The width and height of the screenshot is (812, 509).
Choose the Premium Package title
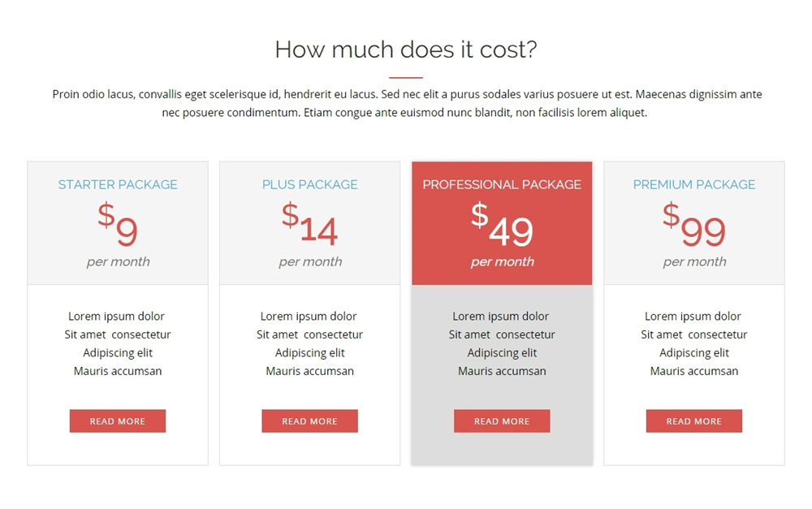694,185
